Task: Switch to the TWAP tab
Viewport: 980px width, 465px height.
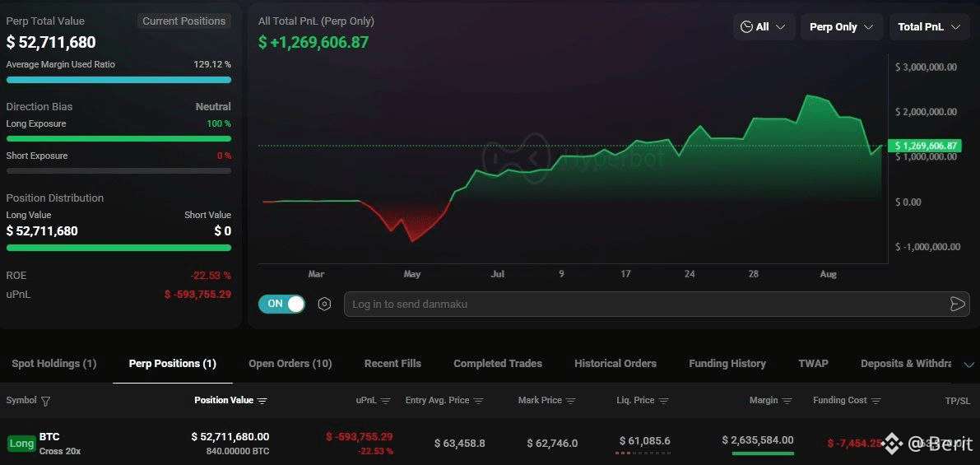Action: (x=813, y=363)
